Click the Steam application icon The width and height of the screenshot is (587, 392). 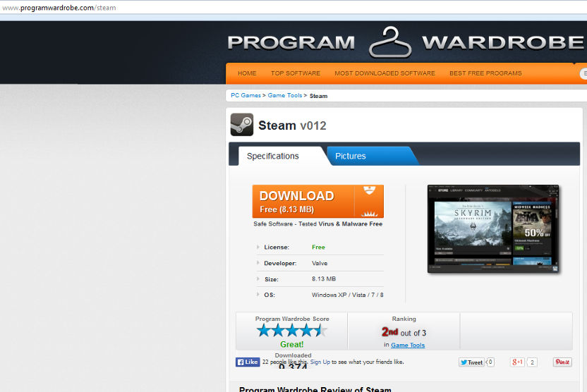click(x=242, y=125)
